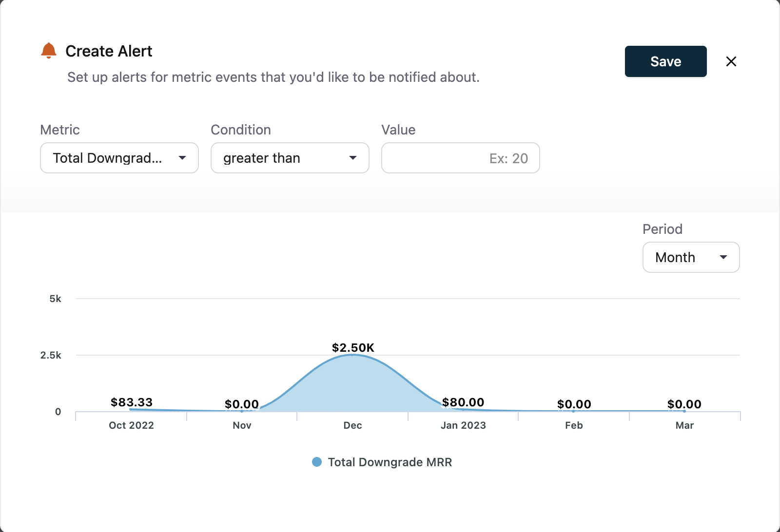This screenshot has width=780, height=532.
Task: Click the Jan 2023 x-axis label
Action: coord(463,425)
